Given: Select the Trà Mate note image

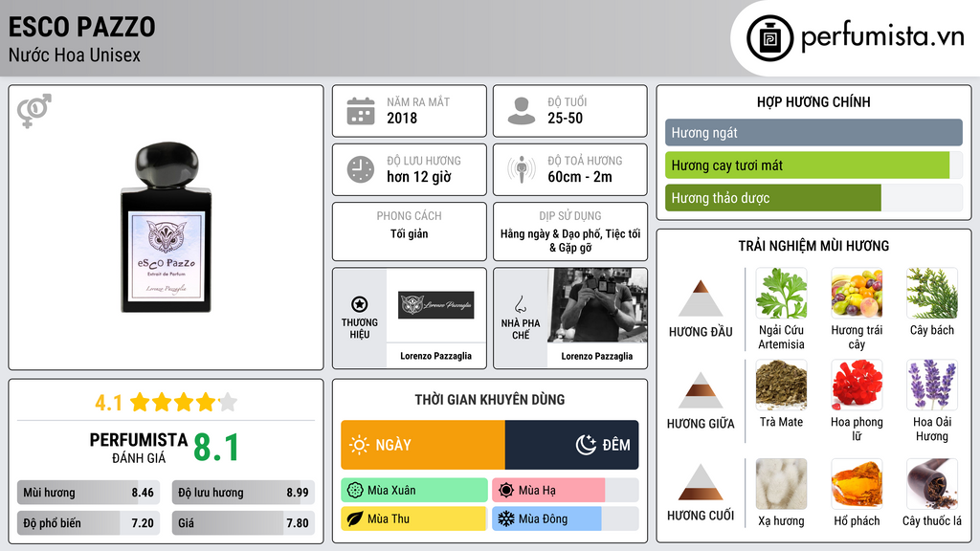Looking at the screenshot, I should pos(781,386).
